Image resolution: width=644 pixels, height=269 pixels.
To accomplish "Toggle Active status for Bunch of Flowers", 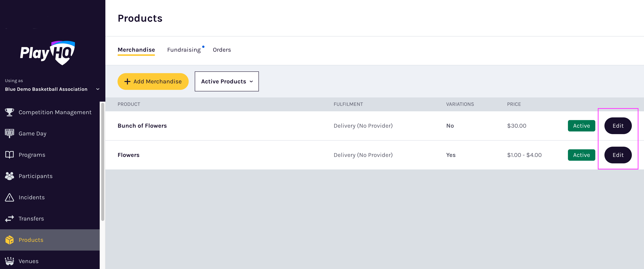I will (x=581, y=126).
